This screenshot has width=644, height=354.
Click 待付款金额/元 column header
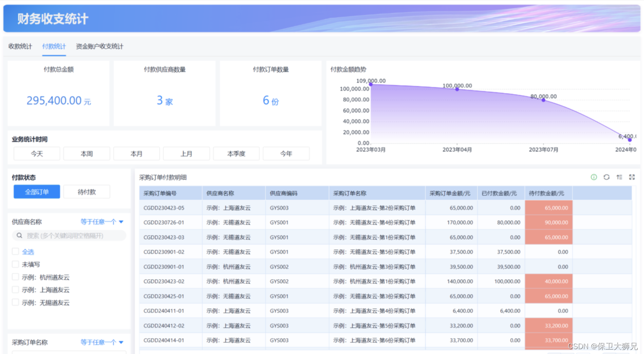tap(549, 193)
